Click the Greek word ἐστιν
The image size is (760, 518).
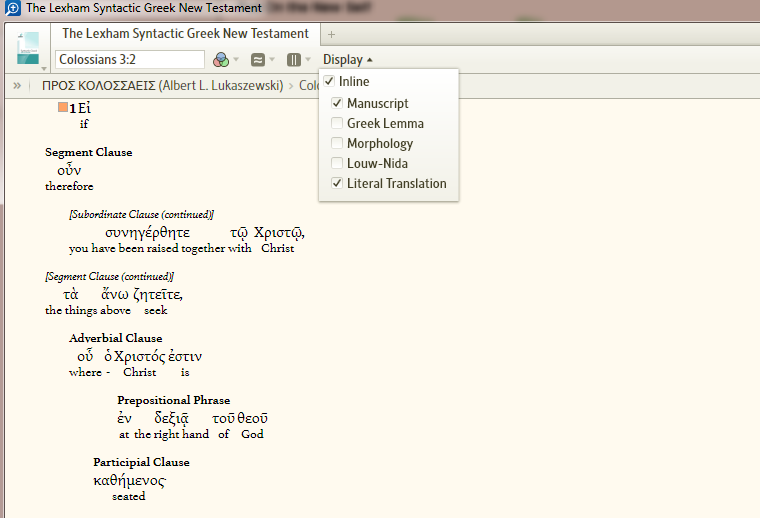click(185, 357)
